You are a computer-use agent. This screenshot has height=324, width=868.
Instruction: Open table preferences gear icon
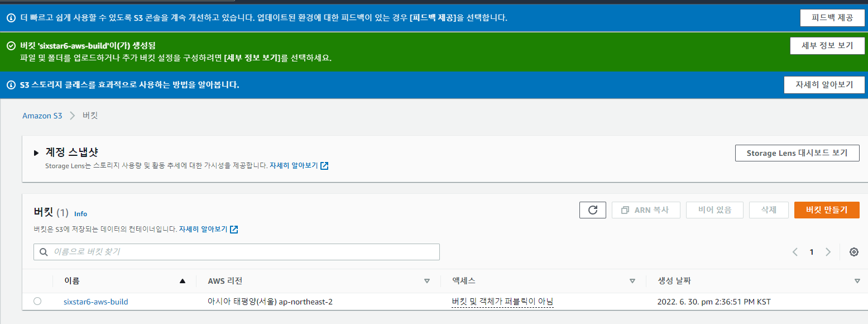[x=853, y=252]
